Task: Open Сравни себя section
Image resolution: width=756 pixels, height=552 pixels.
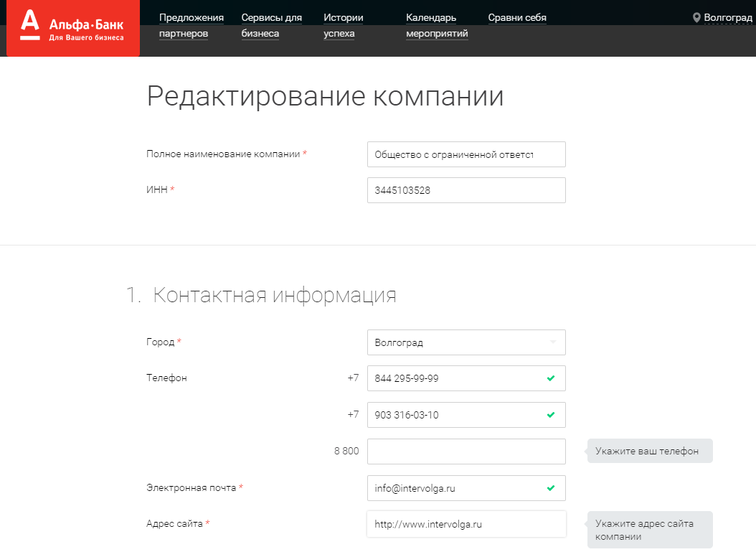Action: [517, 18]
